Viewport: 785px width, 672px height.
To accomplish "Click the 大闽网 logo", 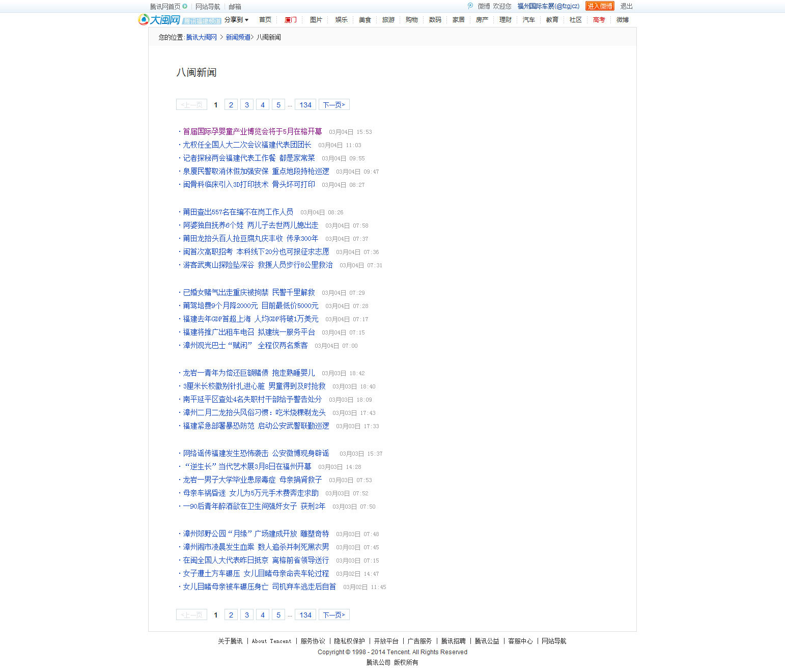I will pos(159,20).
